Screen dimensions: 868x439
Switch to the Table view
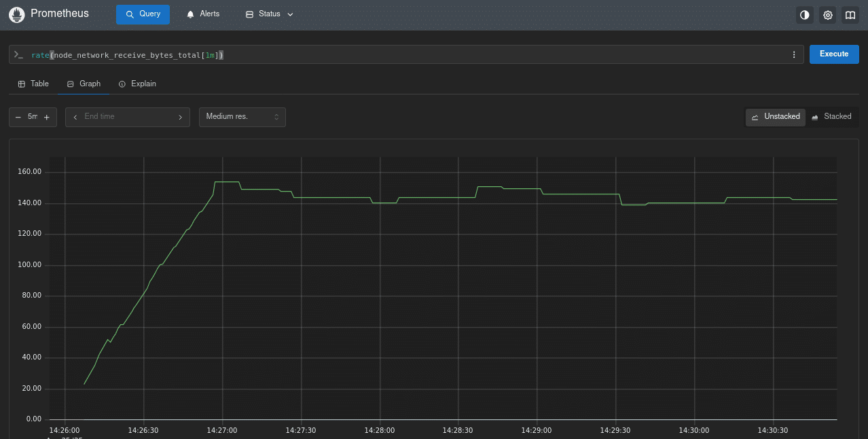point(33,84)
